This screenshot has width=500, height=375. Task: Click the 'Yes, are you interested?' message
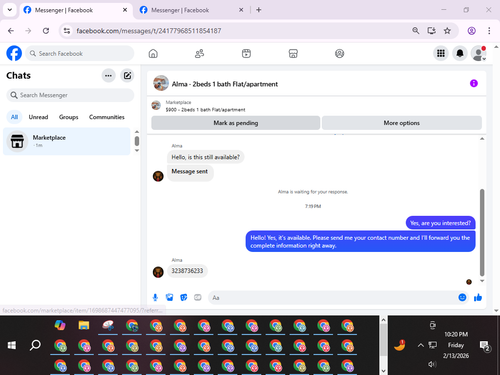[440, 223]
